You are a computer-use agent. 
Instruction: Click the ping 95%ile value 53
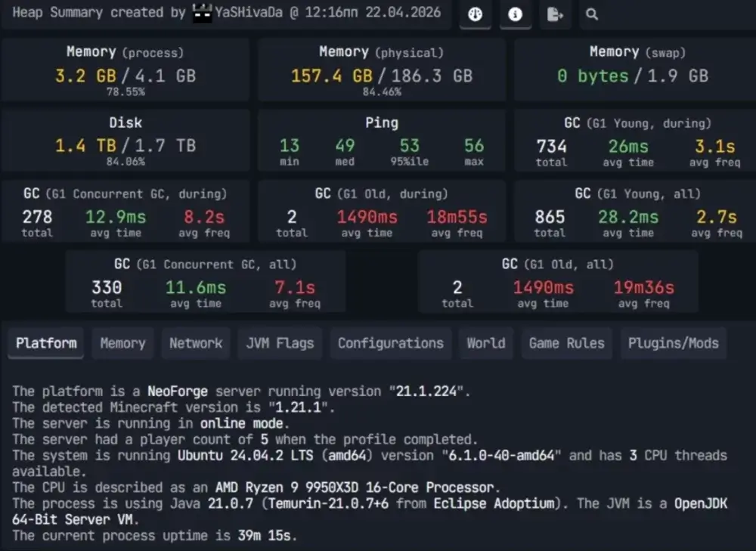coord(409,146)
